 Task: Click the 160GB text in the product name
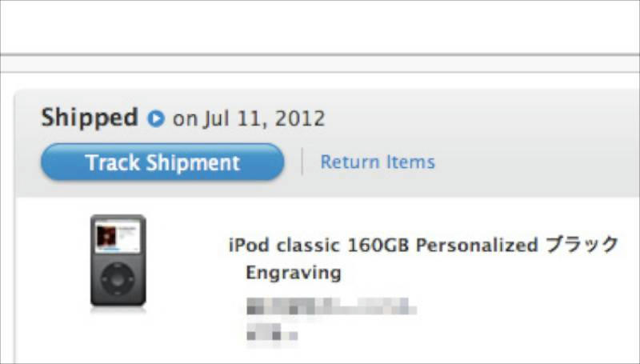378,246
